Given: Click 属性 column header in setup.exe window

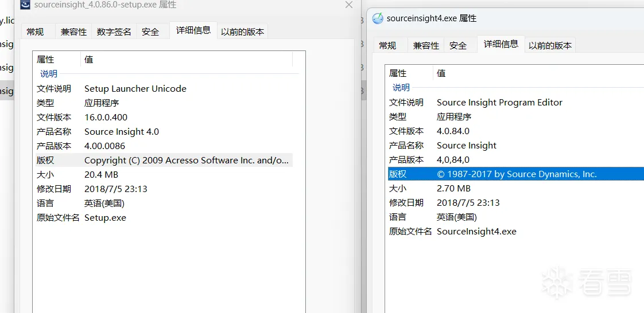Looking at the screenshot, I should [x=57, y=60].
